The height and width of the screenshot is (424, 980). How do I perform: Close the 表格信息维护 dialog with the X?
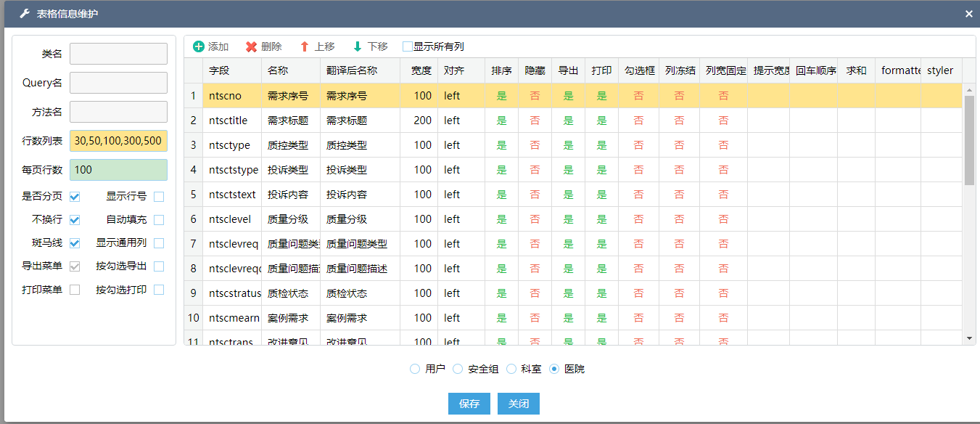tap(969, 14)
